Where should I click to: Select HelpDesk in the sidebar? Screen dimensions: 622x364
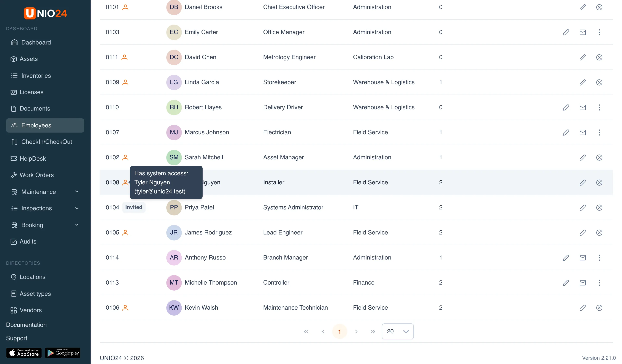pyautogui.click(x=45, y=159)
